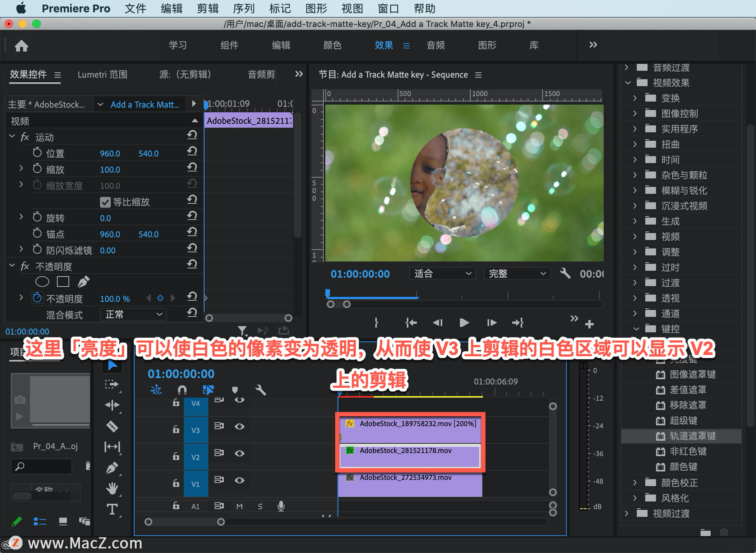This screenshot has height=553, width=756.
Task: Switch project panel to list view
Action: (x=40, y=521)
